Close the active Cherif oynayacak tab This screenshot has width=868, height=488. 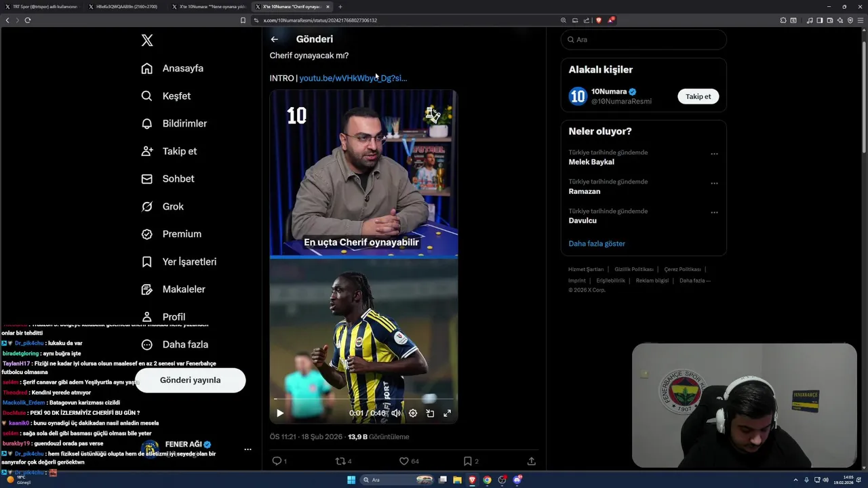[328, 7]
